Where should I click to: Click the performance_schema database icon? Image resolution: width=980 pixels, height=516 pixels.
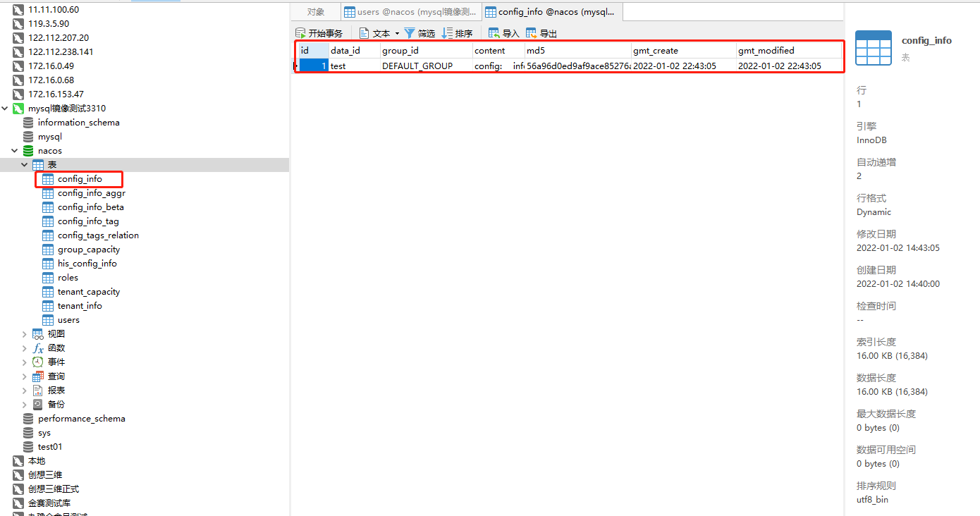(x=28, y=419)
